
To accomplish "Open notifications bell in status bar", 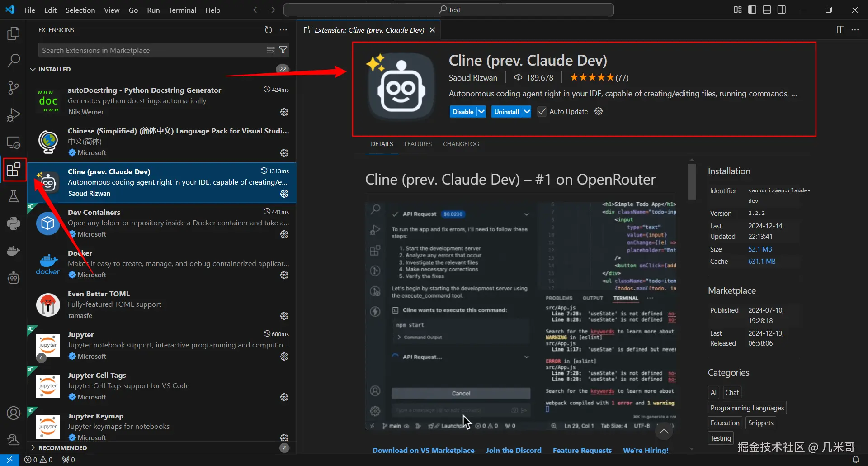I will (856, 460).
